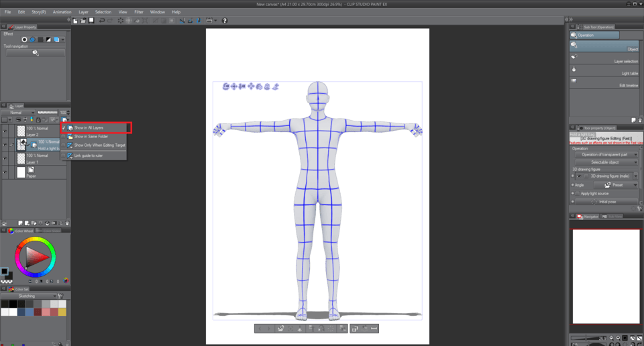
Task: Undo the last action in the toolbar
Action: 102,21
